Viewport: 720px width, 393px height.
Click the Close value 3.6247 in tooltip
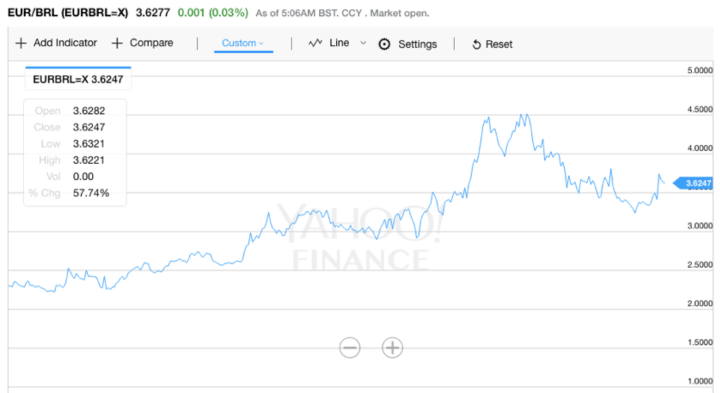[x=89, y=127]
